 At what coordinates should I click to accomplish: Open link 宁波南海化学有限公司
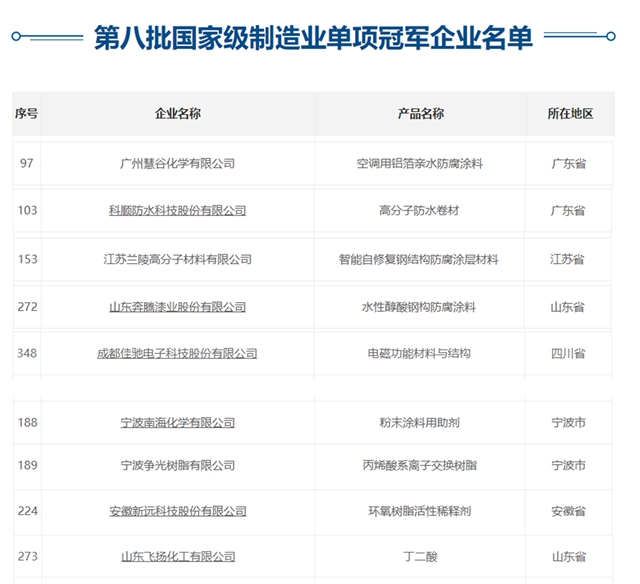(178, 423)
